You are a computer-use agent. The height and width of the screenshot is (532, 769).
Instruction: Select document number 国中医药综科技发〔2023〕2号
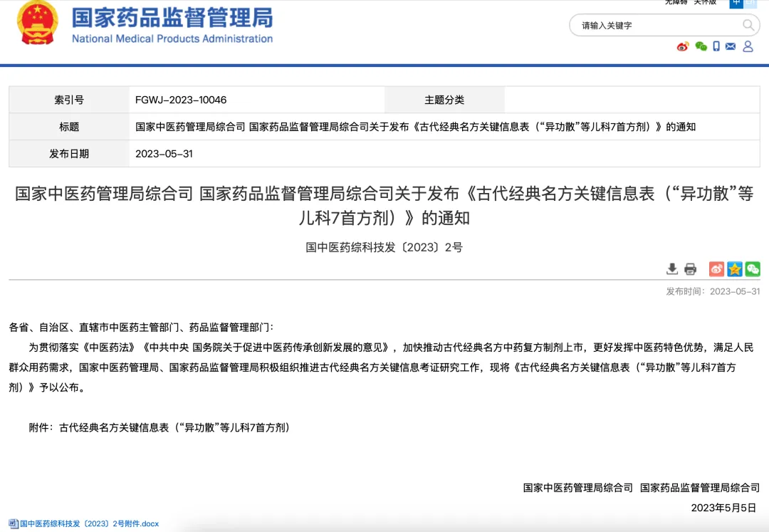pos(384,247)
